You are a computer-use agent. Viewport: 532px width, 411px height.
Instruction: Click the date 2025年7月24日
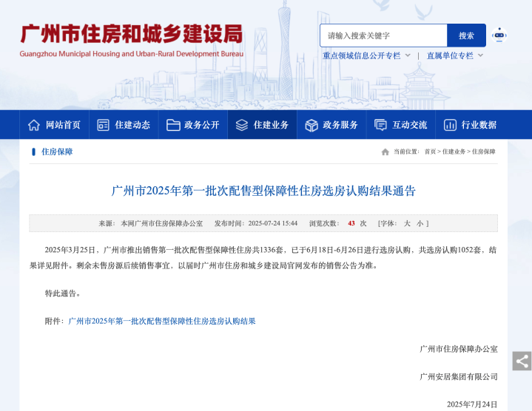coord(472,404)
